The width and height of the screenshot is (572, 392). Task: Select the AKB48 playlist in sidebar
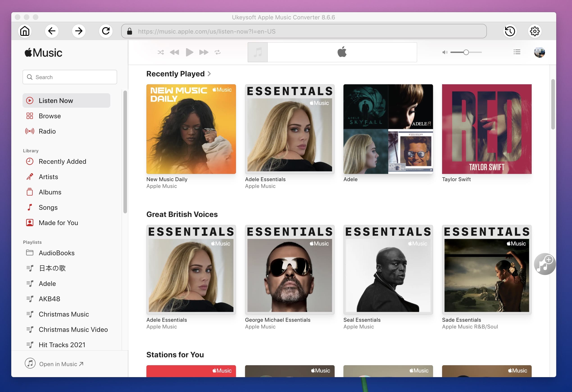(x=49, y=299)
